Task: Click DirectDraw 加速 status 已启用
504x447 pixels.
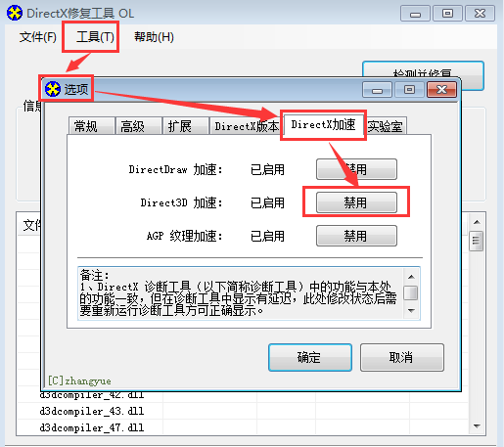Action: tap(267, 169)
